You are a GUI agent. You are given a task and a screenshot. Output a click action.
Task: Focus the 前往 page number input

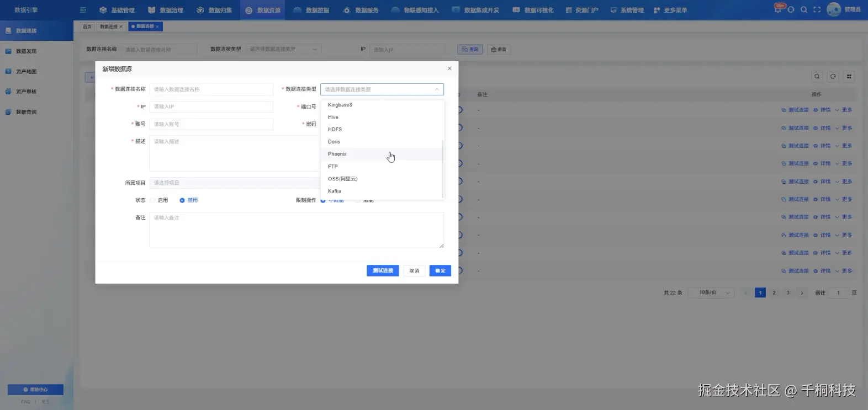point(838,292)
